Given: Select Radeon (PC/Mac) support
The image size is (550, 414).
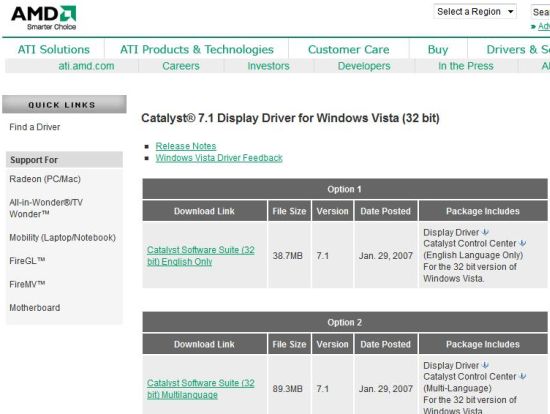Looking at the screenshot, I should pos(45,179).
